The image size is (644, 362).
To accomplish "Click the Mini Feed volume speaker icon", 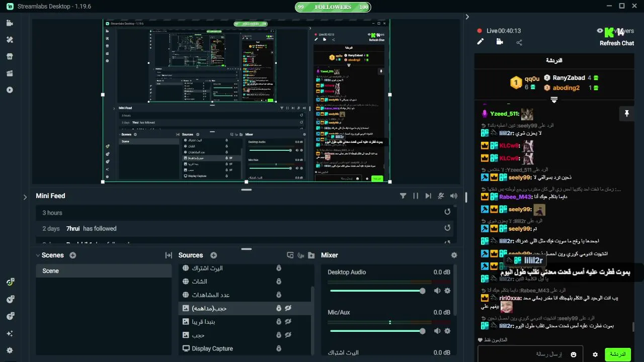I will click(x=454, y=196).
